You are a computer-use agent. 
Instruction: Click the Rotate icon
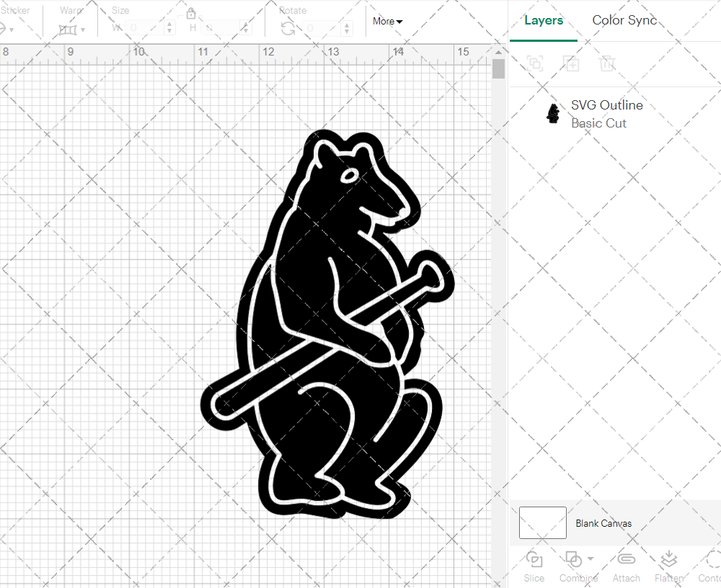click(x=288, y=29)
